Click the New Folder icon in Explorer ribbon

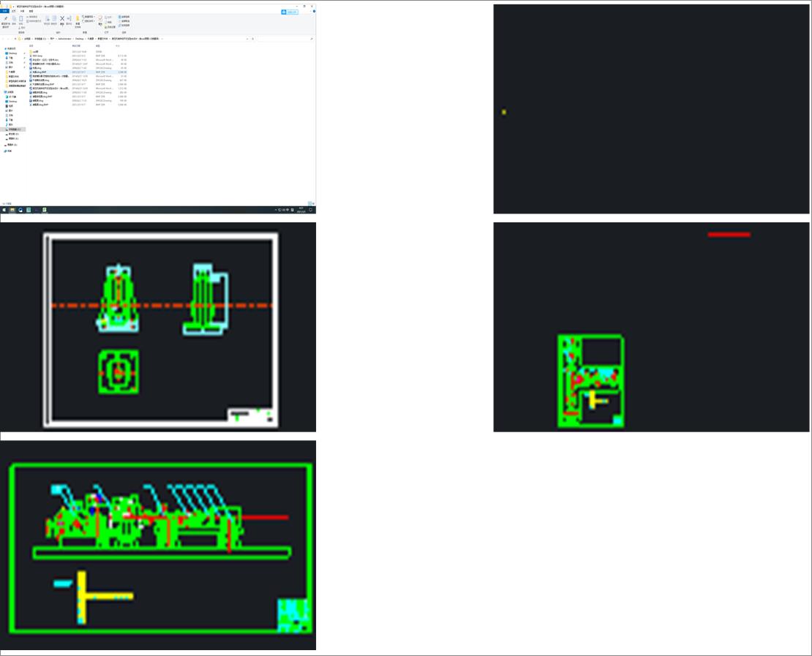(78, 18)
